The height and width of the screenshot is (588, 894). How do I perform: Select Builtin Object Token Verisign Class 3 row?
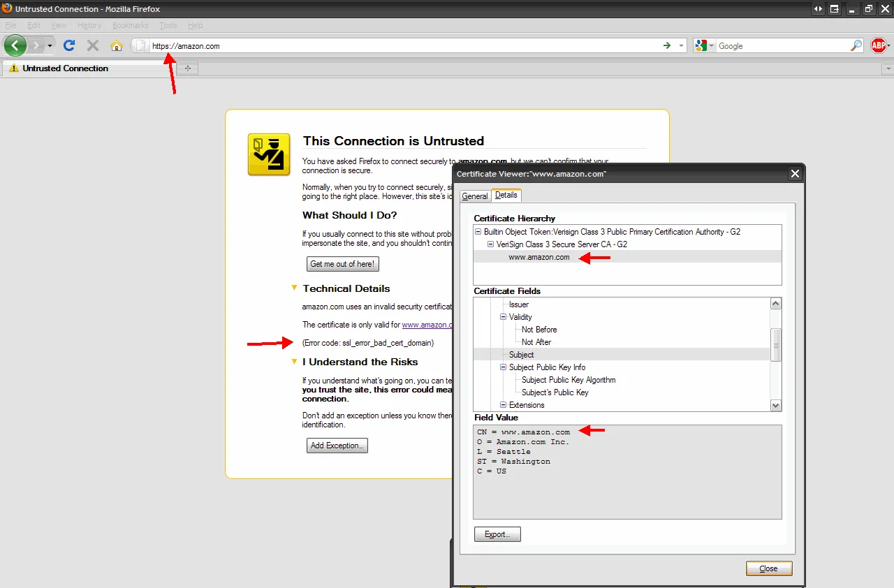tap(612, 232)
